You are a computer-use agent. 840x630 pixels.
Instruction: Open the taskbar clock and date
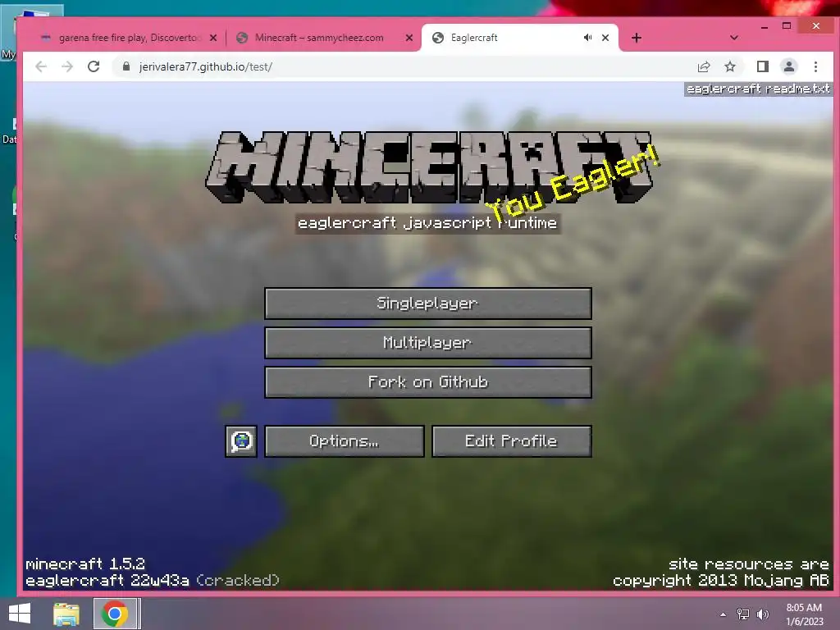click(x=804, y=614)
